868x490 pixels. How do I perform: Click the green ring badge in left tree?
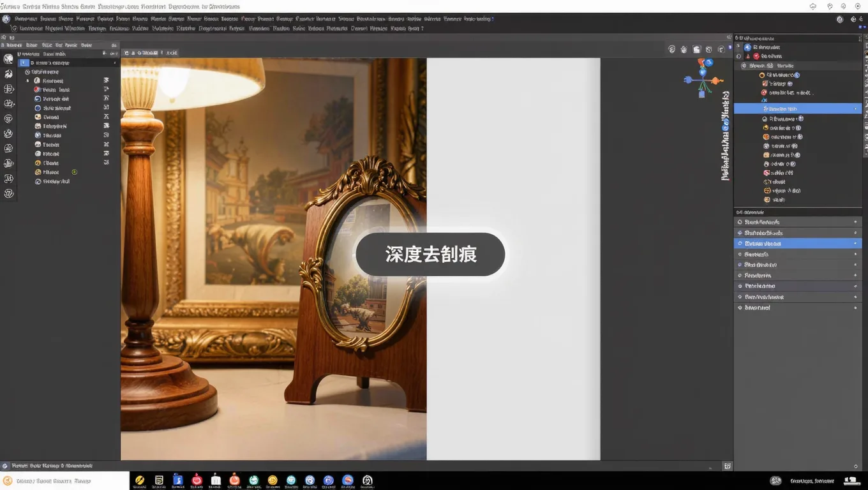point(74,172)
